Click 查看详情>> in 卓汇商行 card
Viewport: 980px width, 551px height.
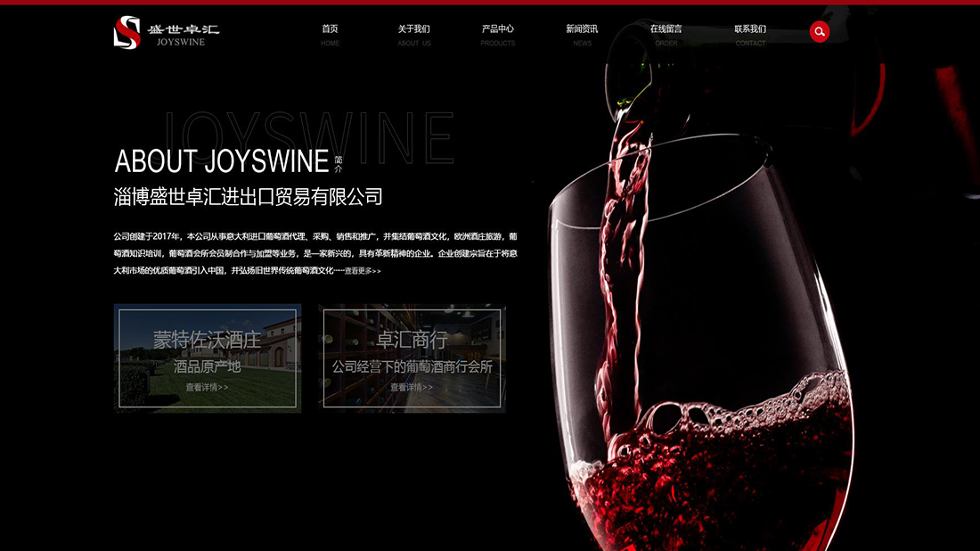pos(412,387)
